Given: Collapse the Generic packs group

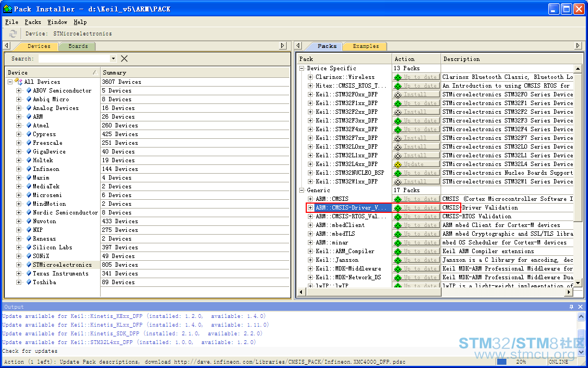Looking at the screenshot, I should [x=301, y=190].
